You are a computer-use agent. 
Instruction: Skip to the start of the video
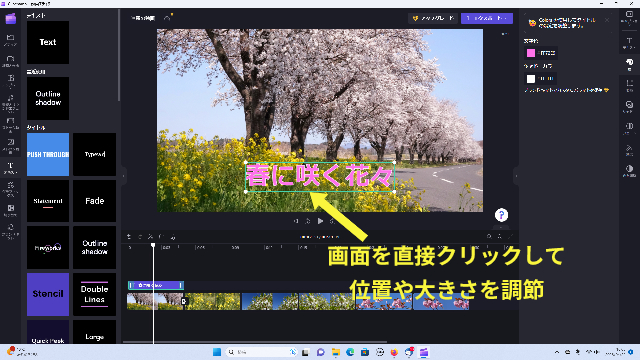click(x=296, y=221)
